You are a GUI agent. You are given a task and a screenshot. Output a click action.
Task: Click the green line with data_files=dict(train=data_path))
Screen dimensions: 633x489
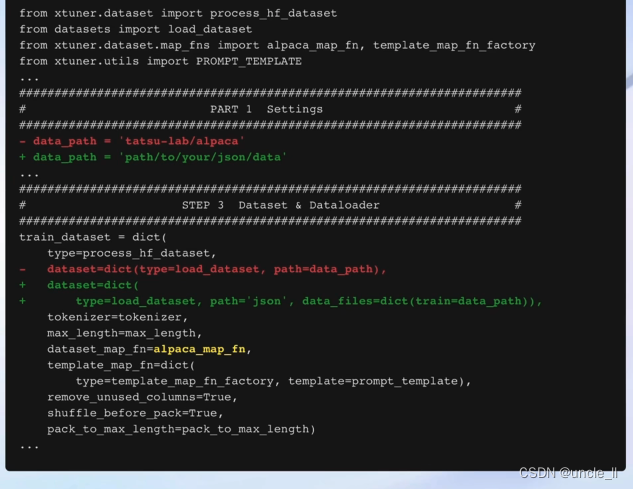281,301
